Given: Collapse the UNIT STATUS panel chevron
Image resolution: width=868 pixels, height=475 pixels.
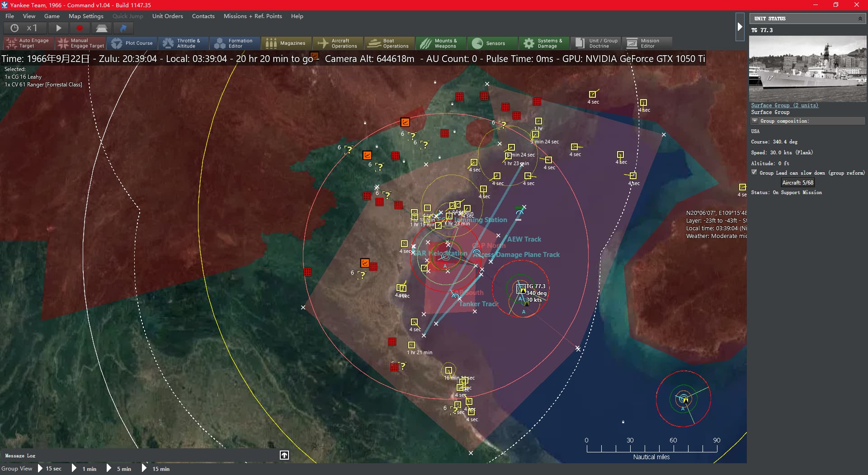Looking at the screenshot, I should [x=860, y=19].
